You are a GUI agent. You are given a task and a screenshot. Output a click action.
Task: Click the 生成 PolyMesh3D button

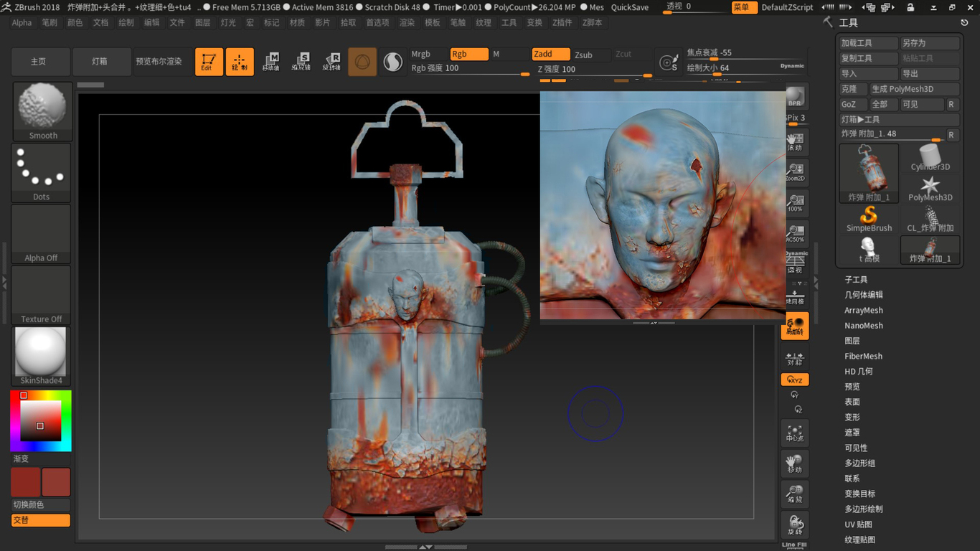tap(915, 89)
